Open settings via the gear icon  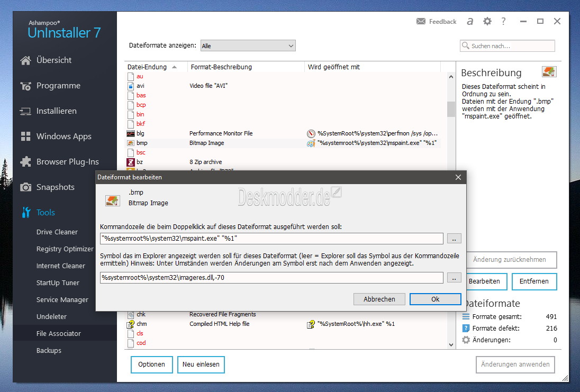click(x=487, y=22)
